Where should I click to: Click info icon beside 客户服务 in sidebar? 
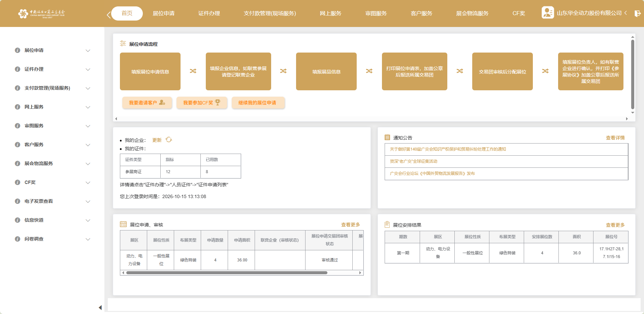point(18,145)
